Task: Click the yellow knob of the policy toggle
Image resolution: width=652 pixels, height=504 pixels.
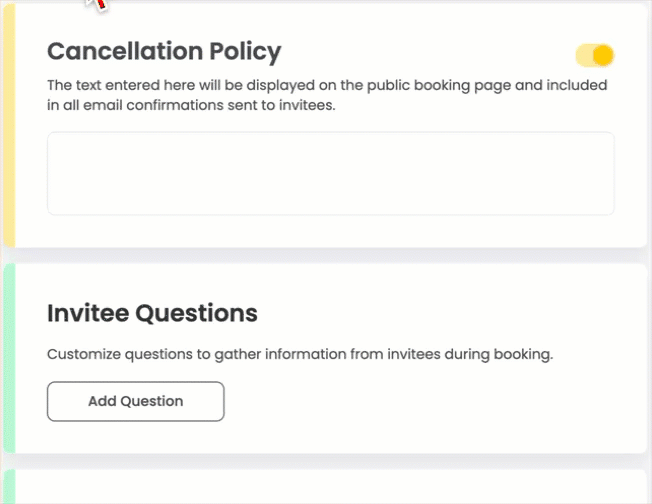Action: coord(602,55)
